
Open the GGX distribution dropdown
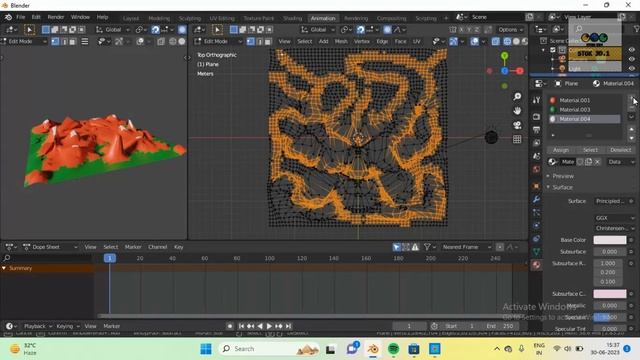coord(614,218)
